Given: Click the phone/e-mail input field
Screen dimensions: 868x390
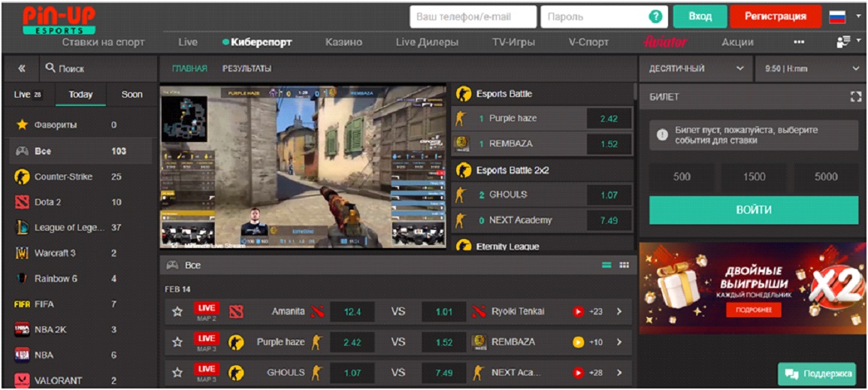Looking at the screenshot, I should pyautogui.click(x=473, y=17).
